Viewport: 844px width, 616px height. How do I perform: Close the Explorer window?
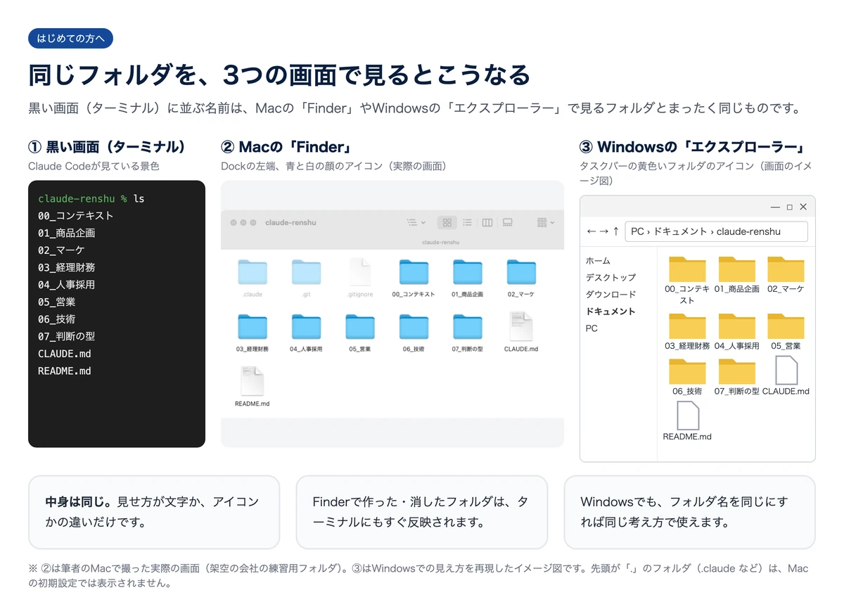pyautogui.click(x=803, y=207)
